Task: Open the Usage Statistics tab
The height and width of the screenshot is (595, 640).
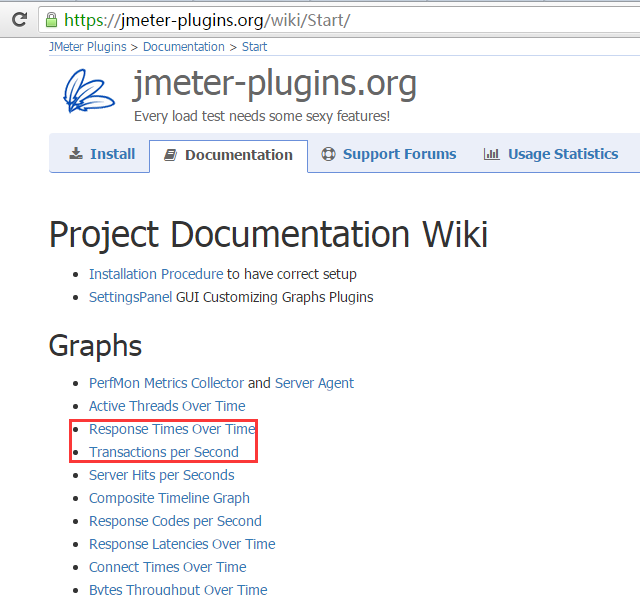Action: pyautogui.click(x=551, y=154)
